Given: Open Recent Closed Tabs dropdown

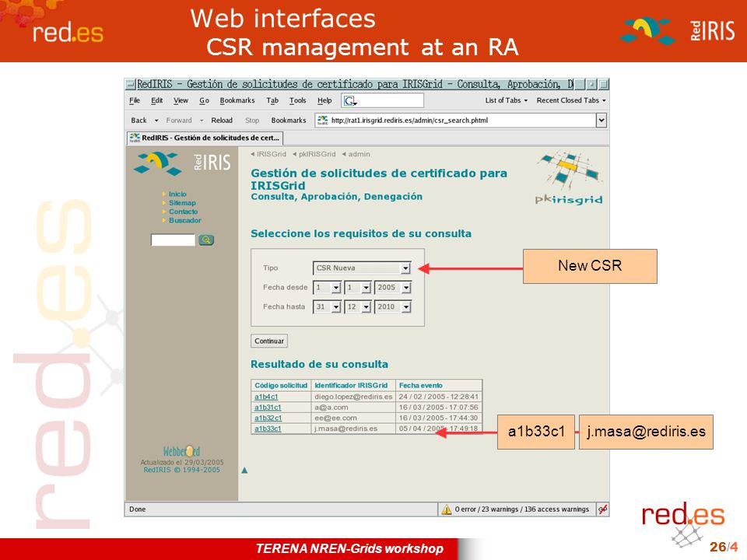Looking at the screenshot, I should click(571, 100).
